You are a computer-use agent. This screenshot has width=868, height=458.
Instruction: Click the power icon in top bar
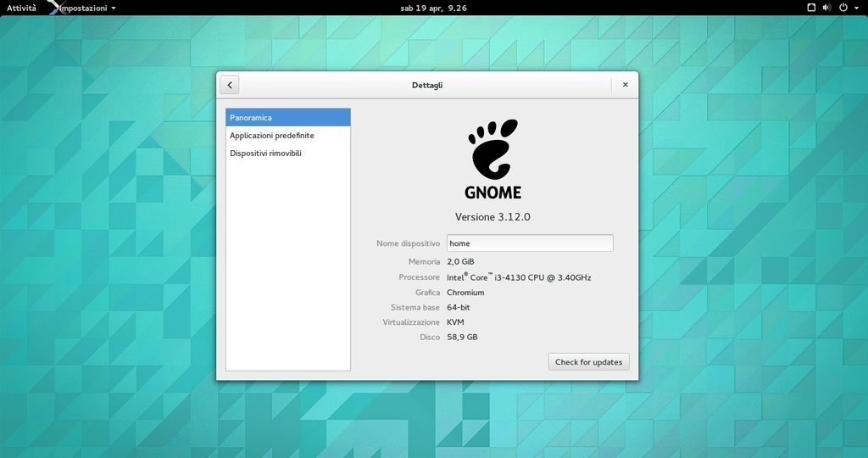point(843,8)
